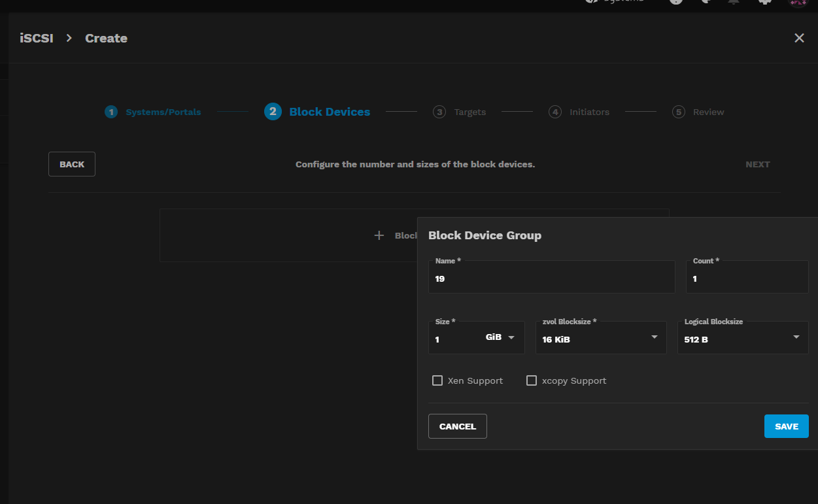The height and width of the screenshot is (504, 818).
Task: Close the iSCSI Create panel
Action: pyautogui.click(x=799, y=38)
